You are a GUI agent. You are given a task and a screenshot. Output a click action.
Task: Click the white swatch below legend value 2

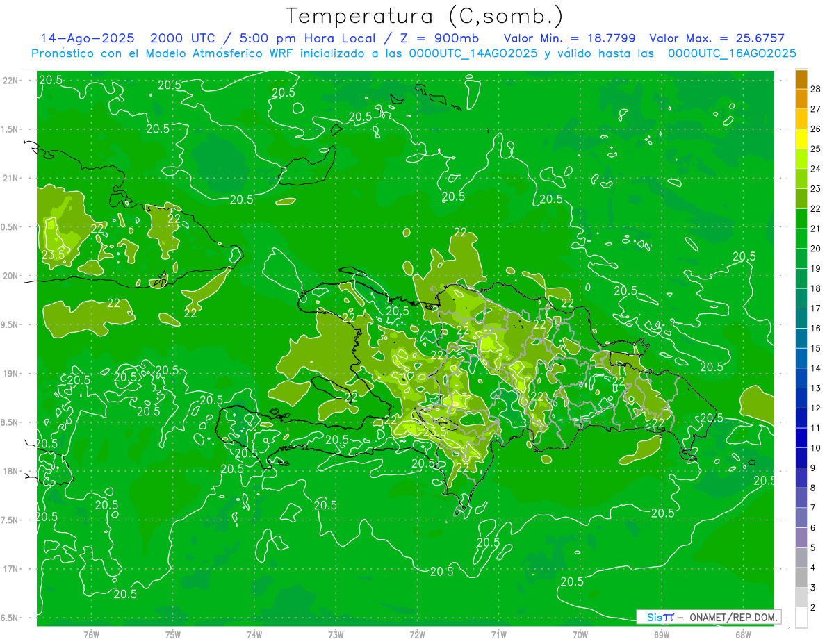pos(801,618)
